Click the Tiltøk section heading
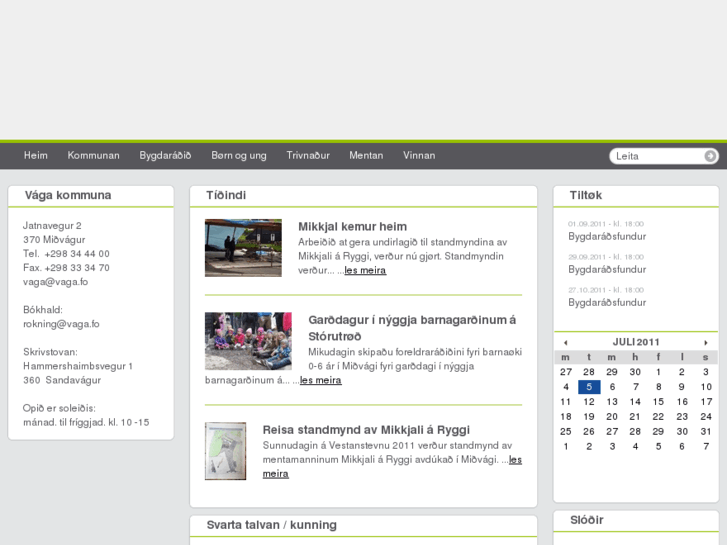Viewport: 727px width, 545px height. [x=586, y=195]
